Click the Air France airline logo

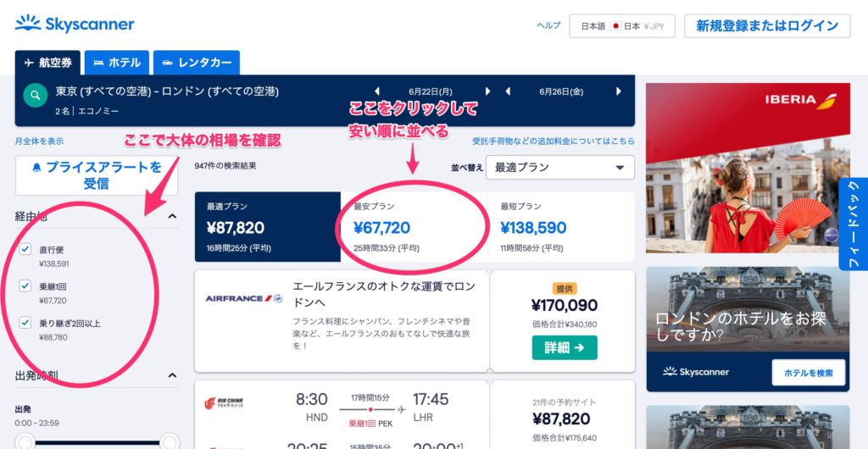[x=243, y=298]
